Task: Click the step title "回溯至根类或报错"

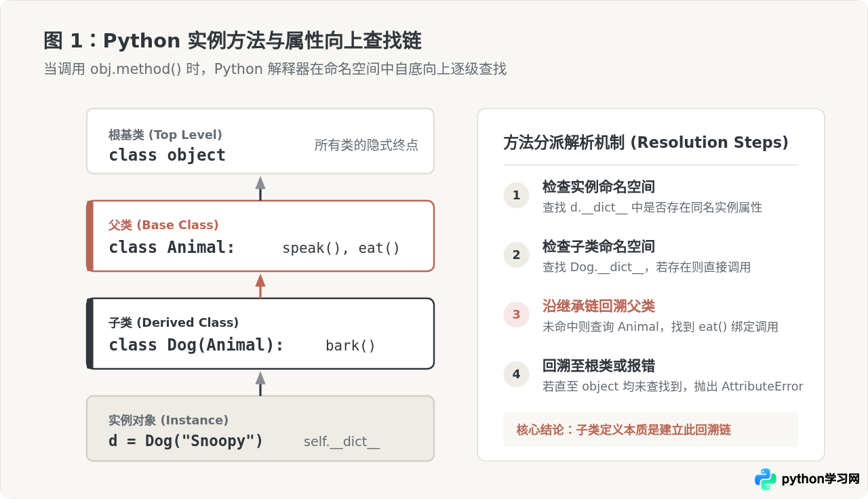Action: click(x=599, y=366)
